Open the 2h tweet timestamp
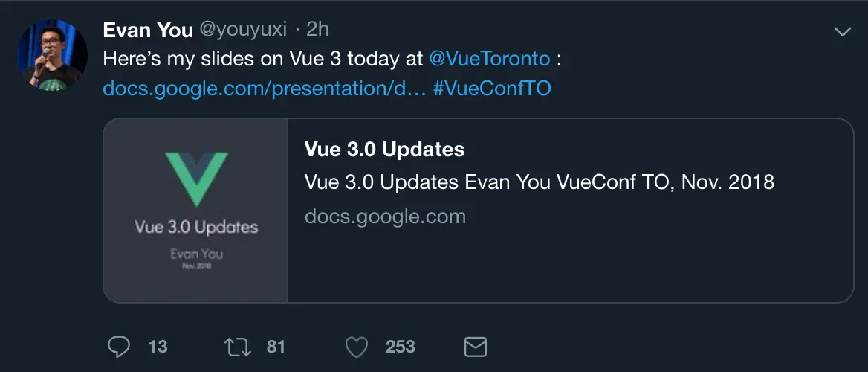Viewport: 868px width, 372px height. [x=317, y=30]
